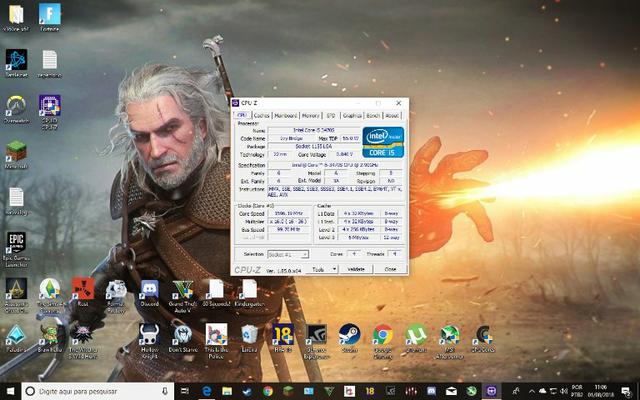The width and height of the screenshot is (640, 400).
Task: Open The Sims 4 desktop shortcut
Action: pyautogui.click(x=50, y=295)
